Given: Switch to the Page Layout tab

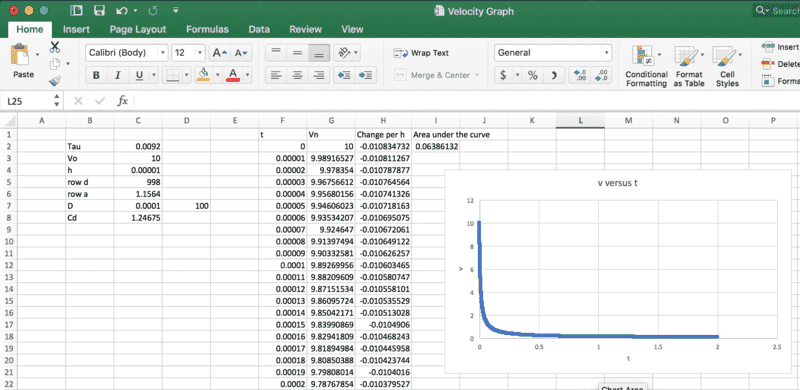Looking at the screenshot, I should click(x=138, y=29).
